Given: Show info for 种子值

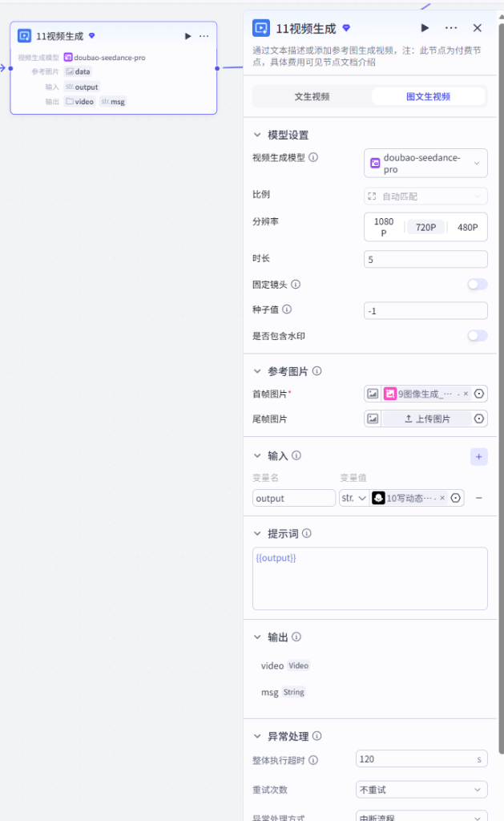Looking at the screenshot, I should [287, 309].
